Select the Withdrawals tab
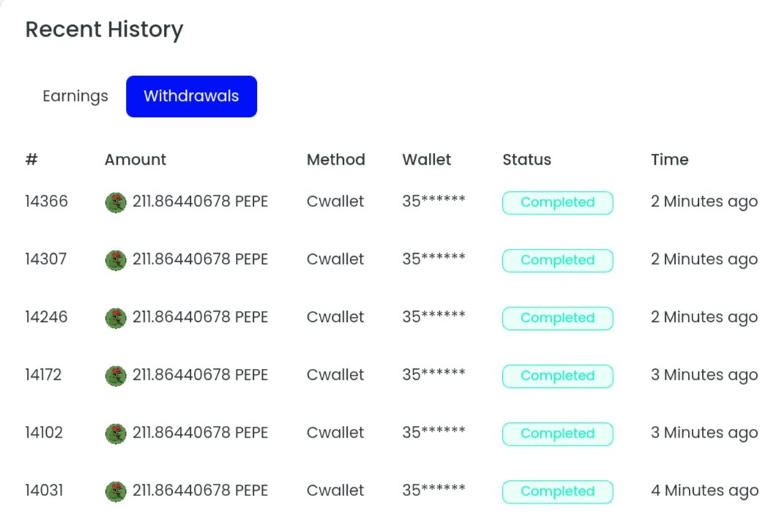This screenshot has width=778, height=532. pyautogui.click(x=192, y=97)
